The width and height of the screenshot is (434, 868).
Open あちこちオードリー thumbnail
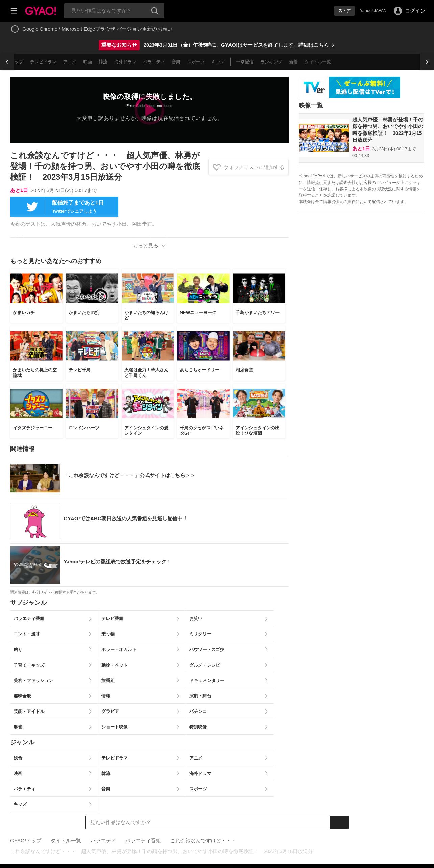pos(203,346)
